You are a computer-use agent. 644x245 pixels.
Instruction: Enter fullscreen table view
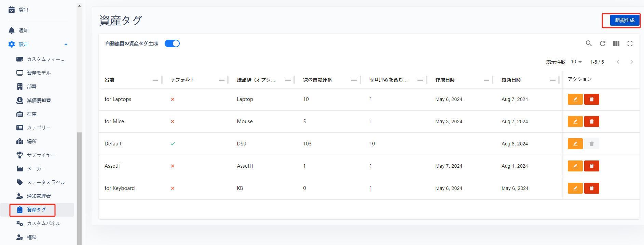(x=630, y=43)
